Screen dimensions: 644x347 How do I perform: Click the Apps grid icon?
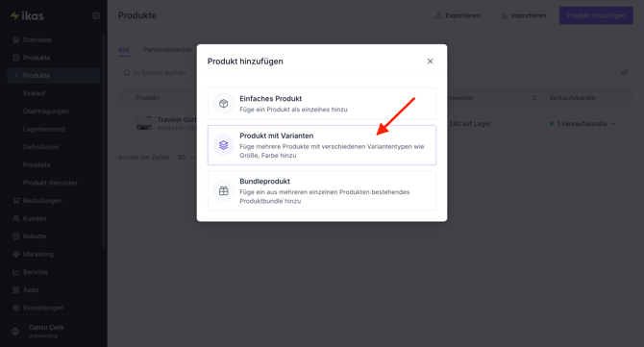(16, 290)
